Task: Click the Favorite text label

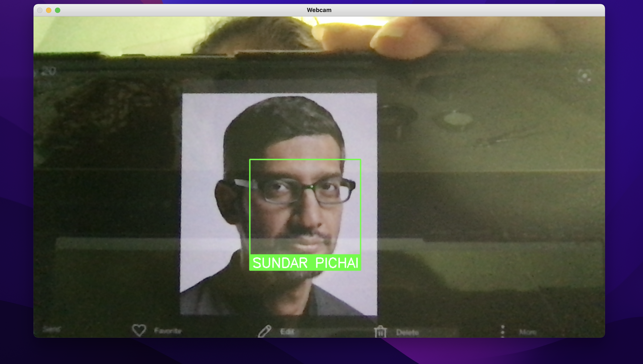Action: pos(168,331)
